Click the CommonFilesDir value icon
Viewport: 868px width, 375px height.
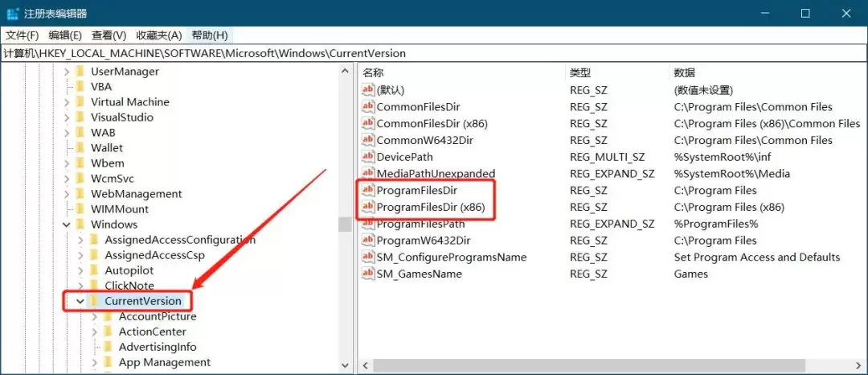pyautogui.click(x=368, y=107)
